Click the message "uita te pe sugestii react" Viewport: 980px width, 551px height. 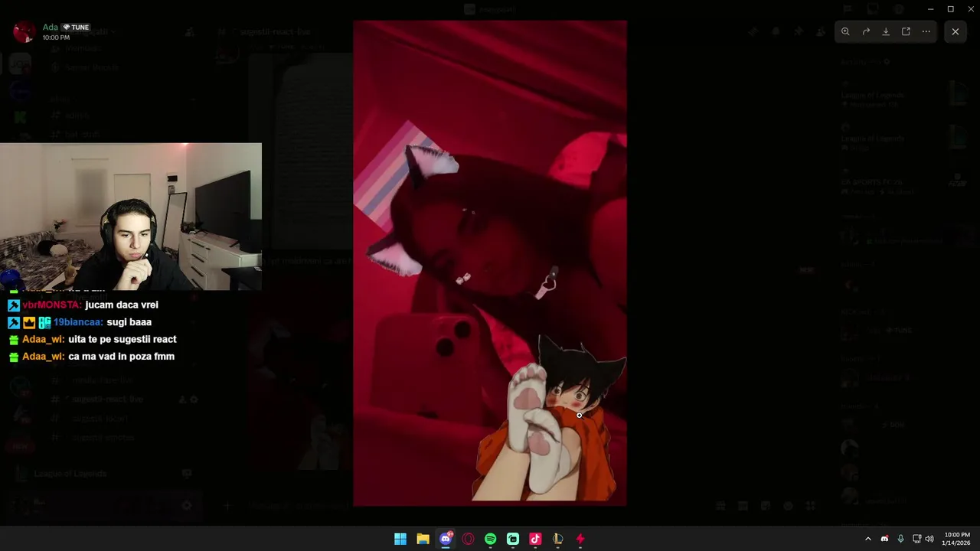122,339
